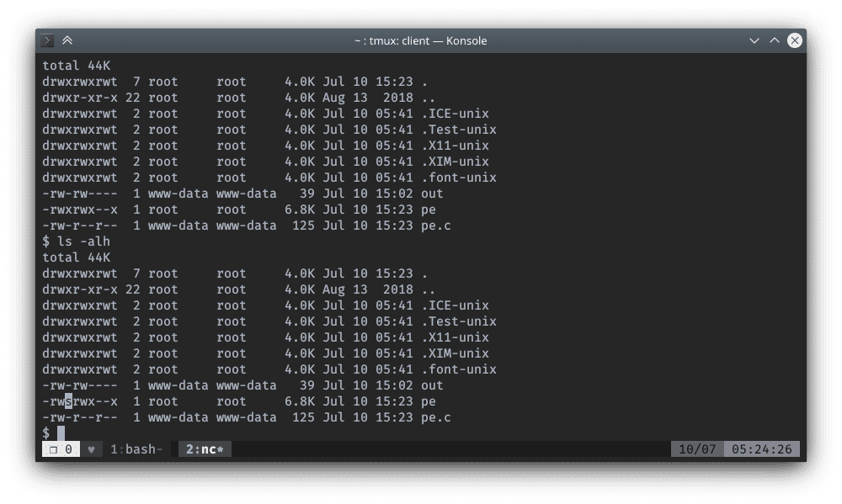The height and width of the screenshot is (504, 842).
Task: Close the Konsole window
Action: (793, 40)
